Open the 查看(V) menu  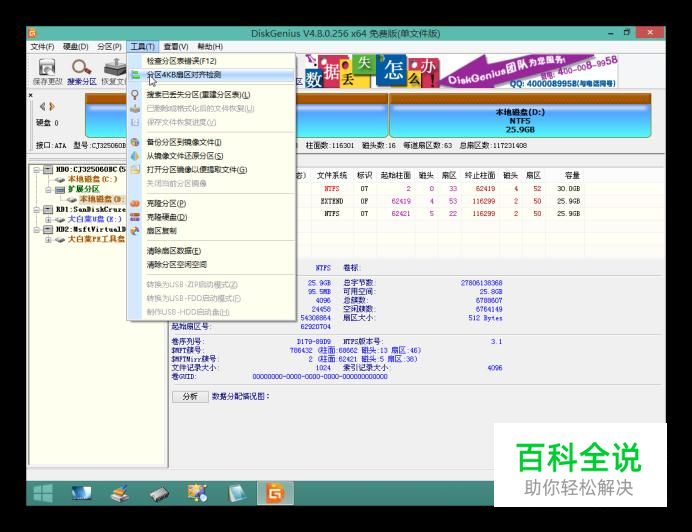pos(176,47)
